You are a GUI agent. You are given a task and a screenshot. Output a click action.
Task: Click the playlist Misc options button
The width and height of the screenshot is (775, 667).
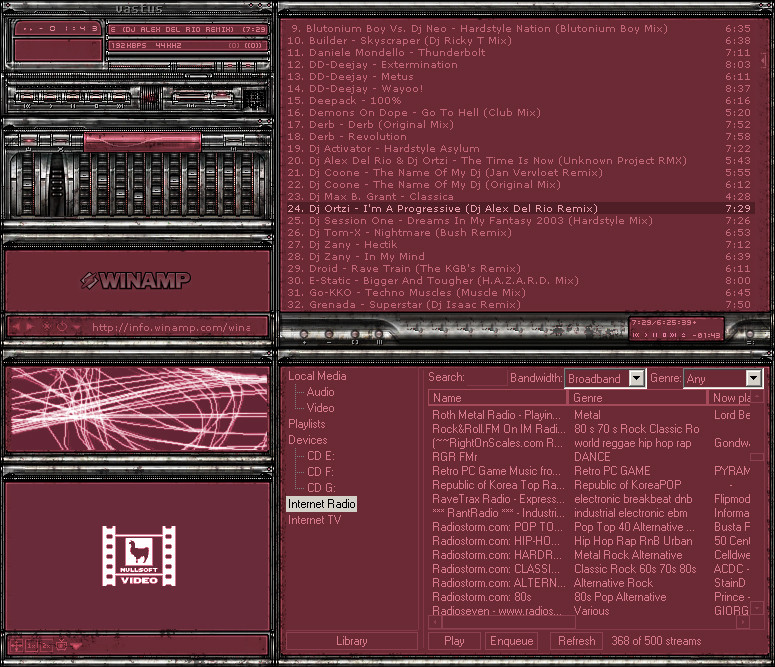click(x=379, y=335)
